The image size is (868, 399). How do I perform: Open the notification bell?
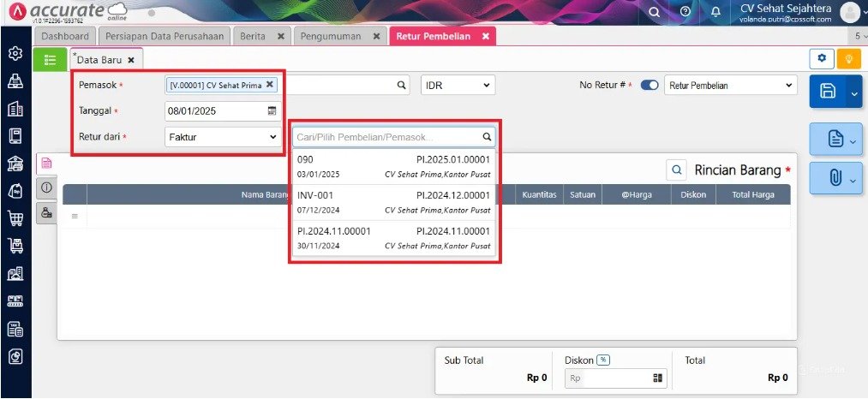pyautogui.click(x=715, y=12)
